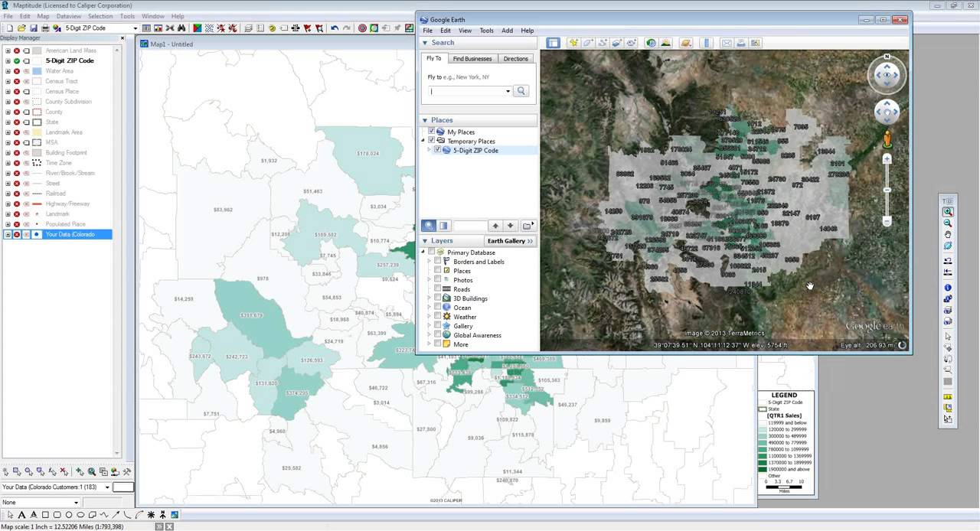
Task: Click the Look joystick compass ring
Action: pos(887,74)
